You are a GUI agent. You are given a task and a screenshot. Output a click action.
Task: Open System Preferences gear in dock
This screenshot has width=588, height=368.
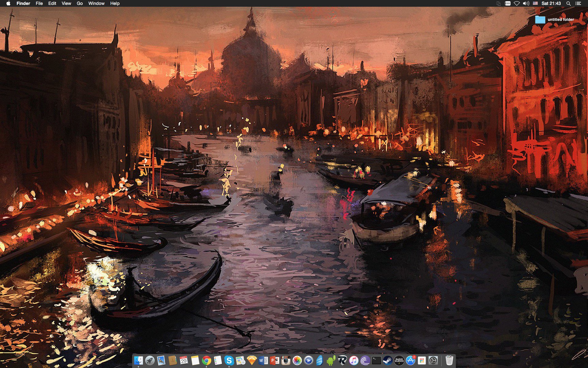click(433, 361)
